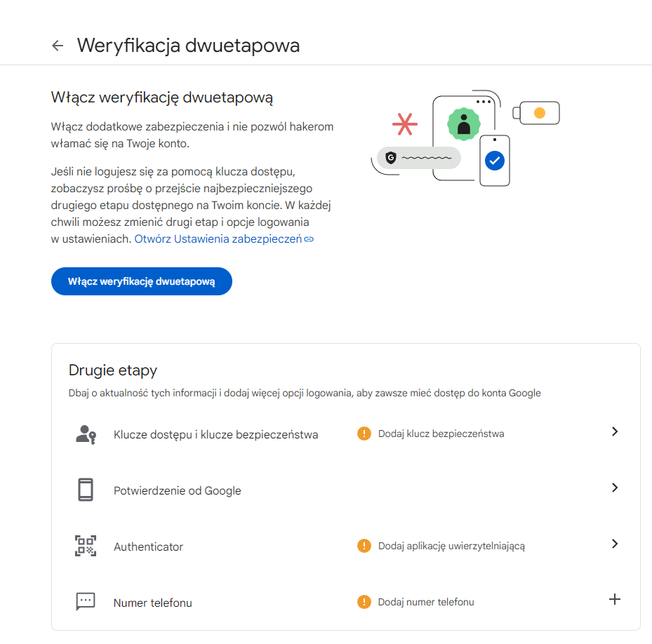
Task: Click the two-step verification illustration
Action: pos(465,139)
